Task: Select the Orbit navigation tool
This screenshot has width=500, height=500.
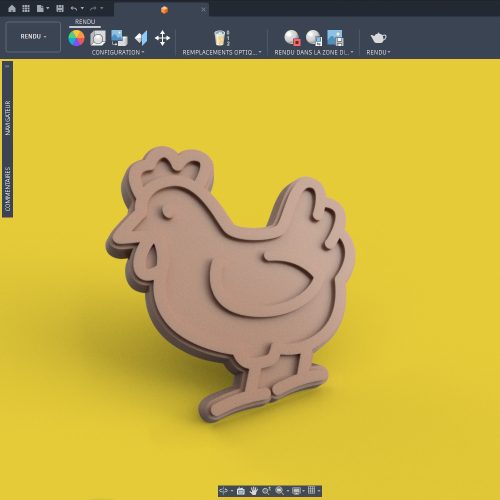Action: (223, 491)
